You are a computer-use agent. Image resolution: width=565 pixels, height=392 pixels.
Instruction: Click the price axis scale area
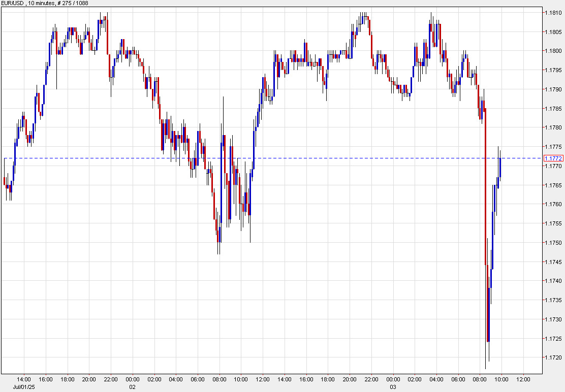[x=551, y=203]
